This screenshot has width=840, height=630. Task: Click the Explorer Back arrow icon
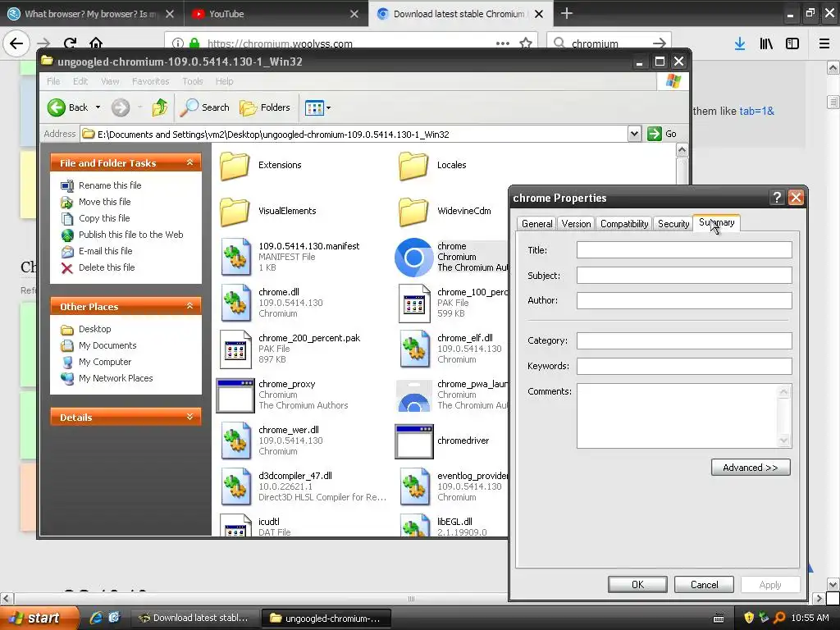[x=57, y=107]
